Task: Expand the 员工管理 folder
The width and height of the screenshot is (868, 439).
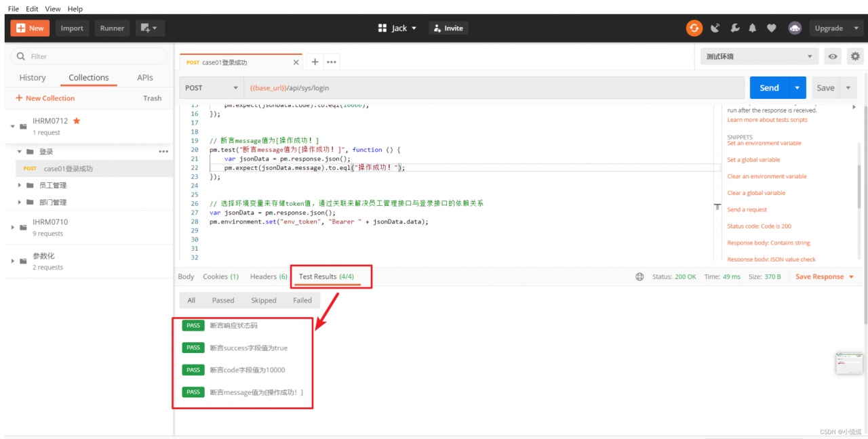Action: (20, 185)
